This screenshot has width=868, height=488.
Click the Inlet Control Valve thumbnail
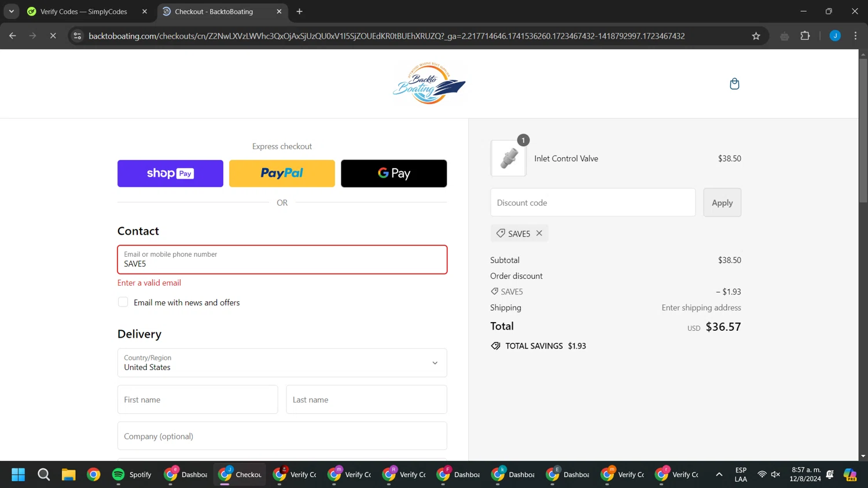point(509,158)
